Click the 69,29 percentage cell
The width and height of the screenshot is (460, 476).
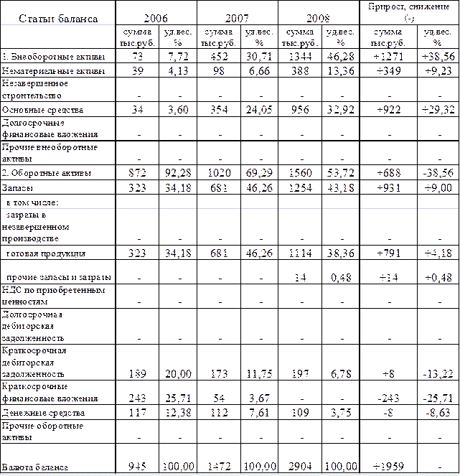click(x=260, y=173)
